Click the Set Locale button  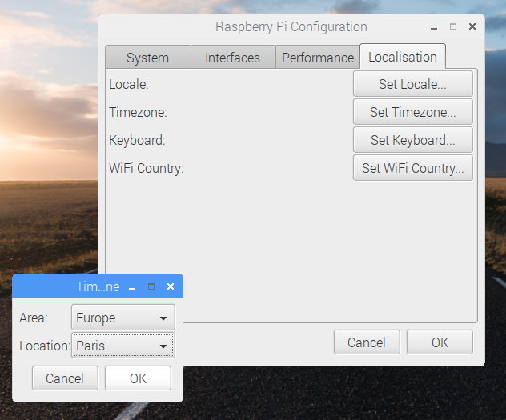(413, 84)
